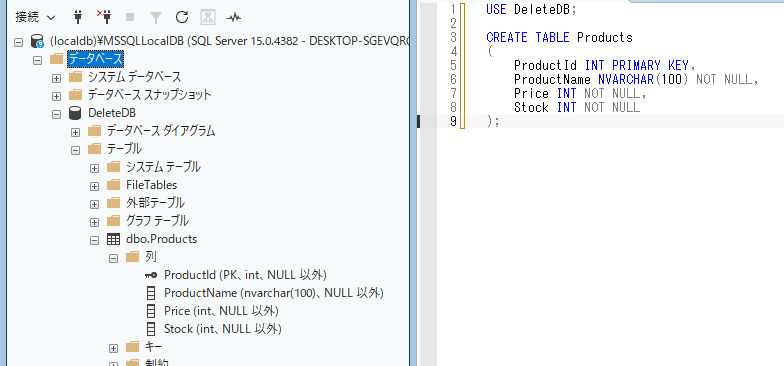
Task: Click the システム データベース folder icon
Action: pyautogui.click(x=75, y=77)
